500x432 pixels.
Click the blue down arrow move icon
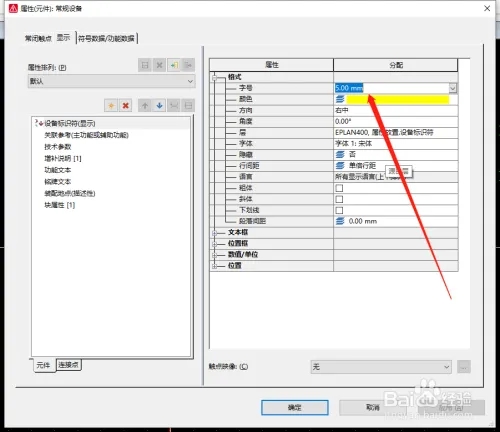pos(159,106)
